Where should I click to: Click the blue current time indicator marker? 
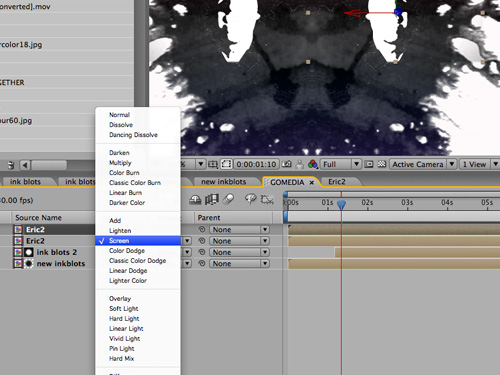(341, 204)
